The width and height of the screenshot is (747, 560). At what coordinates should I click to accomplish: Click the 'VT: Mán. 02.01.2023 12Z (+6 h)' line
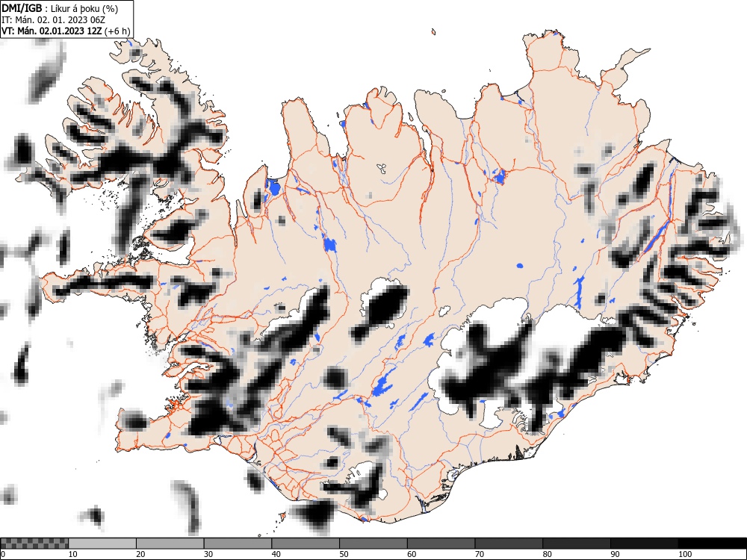click(x=66, y=31)
